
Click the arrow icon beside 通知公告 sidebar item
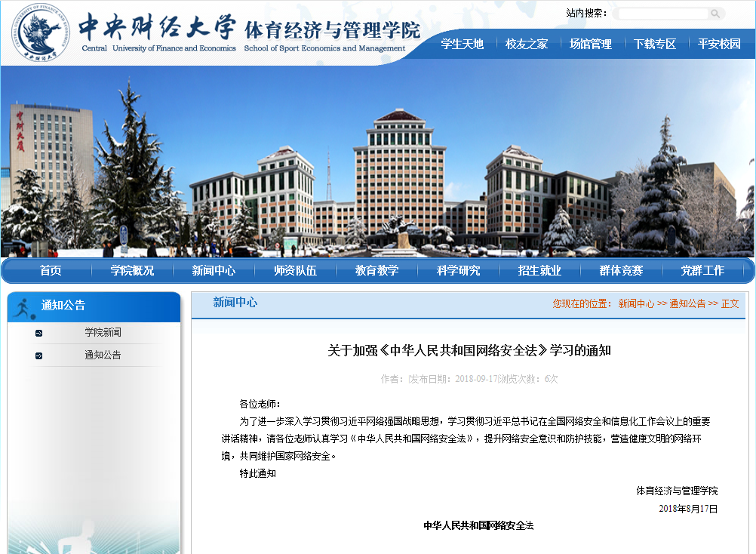coord(39,355)
